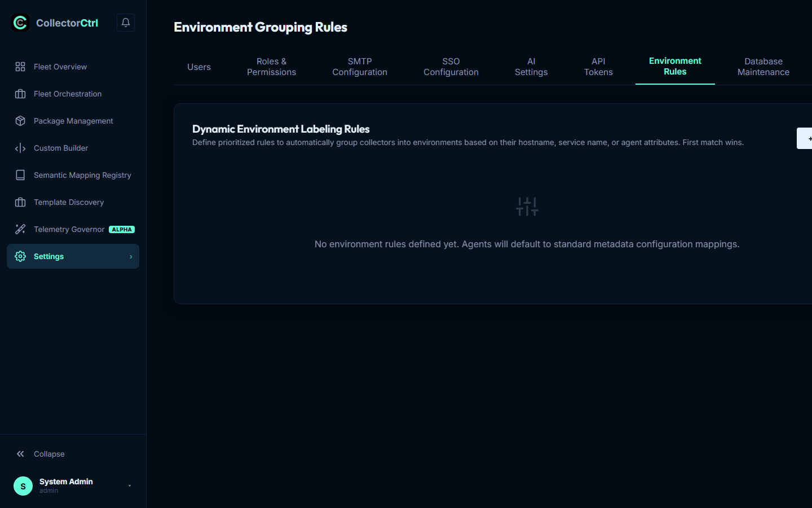The width and height of the screenshot is (812, 508).
Task: Select the Settings sidebar label
Action: coord(48,256)
